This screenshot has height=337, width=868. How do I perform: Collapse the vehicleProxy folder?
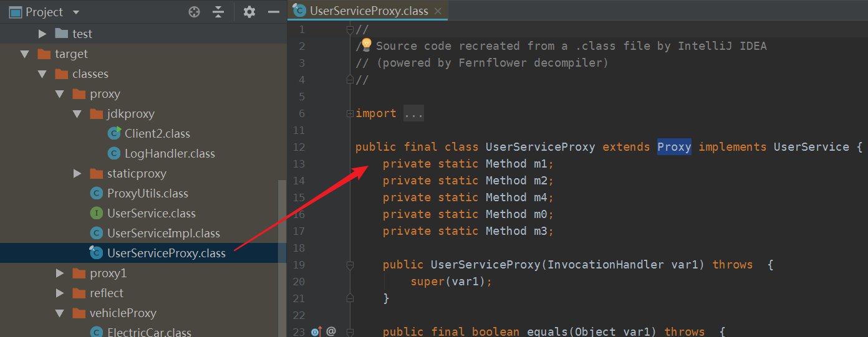[60, 313]
